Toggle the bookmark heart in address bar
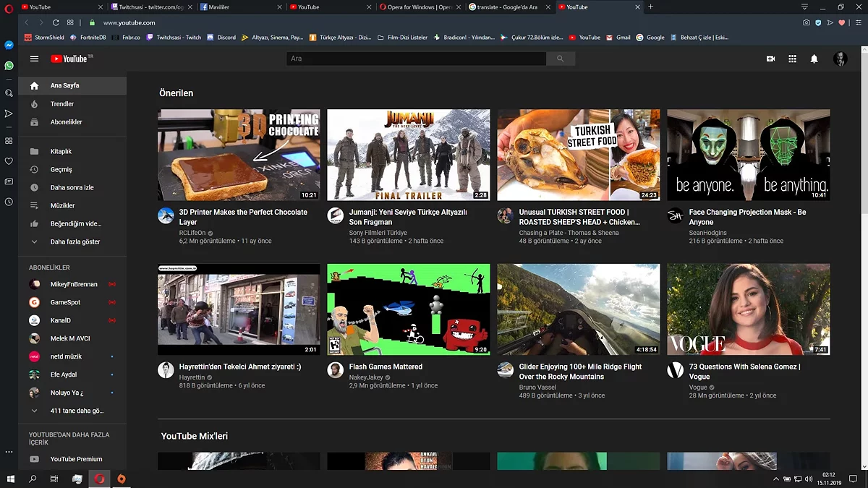The height and width of the screenshot is (488, 868). coord(841,23)
